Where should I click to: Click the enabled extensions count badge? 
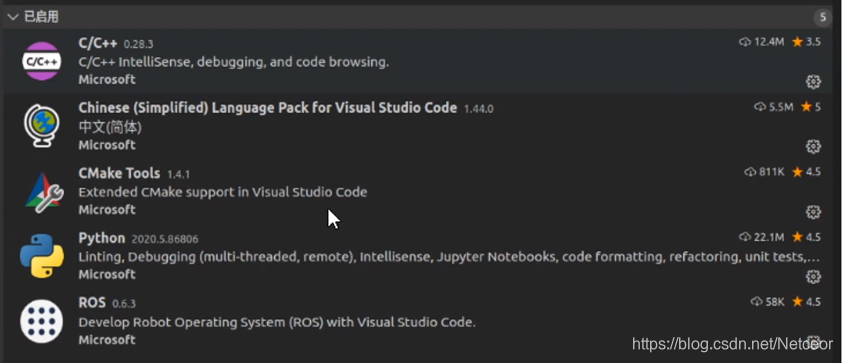point(822,17)
